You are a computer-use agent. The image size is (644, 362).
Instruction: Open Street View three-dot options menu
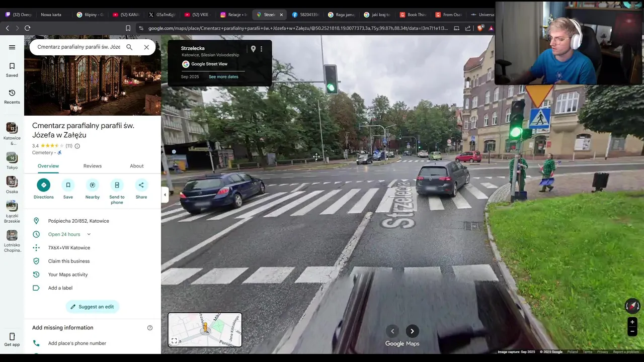click(261, 49)
